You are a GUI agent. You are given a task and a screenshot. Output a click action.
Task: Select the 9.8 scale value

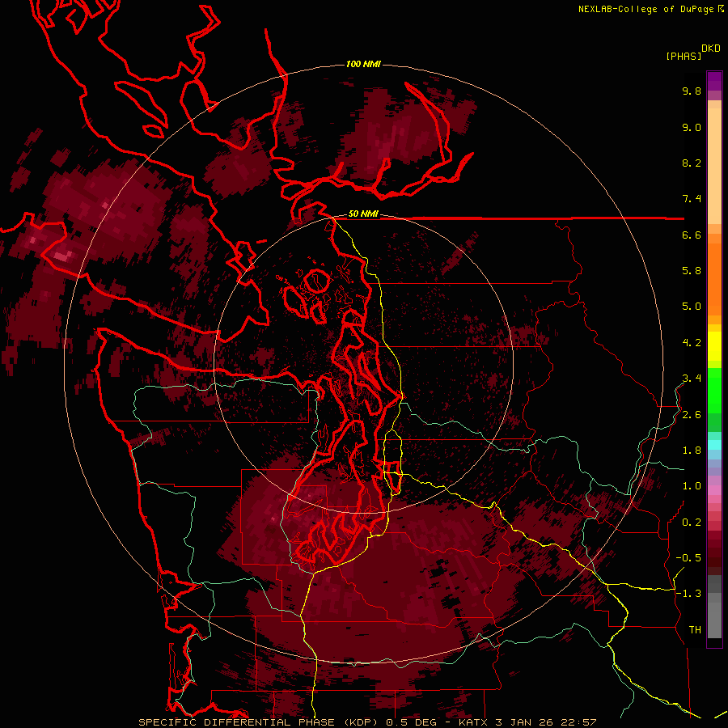[x=692, y=91]
